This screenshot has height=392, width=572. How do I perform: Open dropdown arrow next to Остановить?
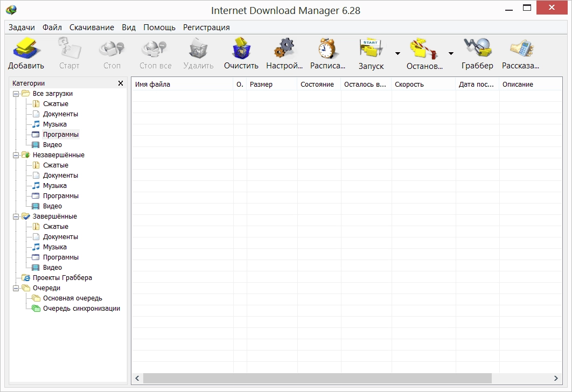(x=451, y=54)
